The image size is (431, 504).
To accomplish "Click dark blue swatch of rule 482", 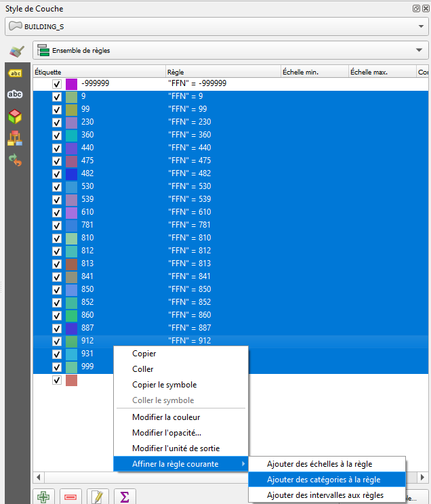I will (x=71, y=174).
